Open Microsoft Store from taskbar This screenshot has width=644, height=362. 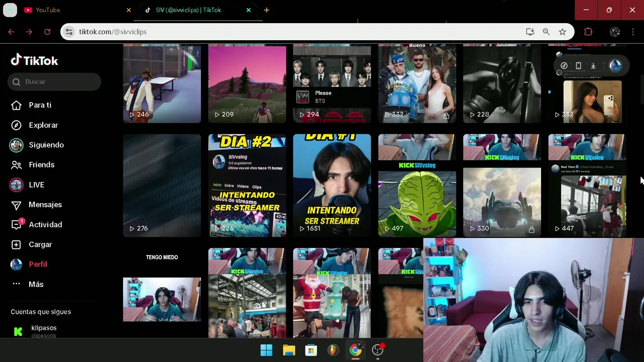[311, 350]
